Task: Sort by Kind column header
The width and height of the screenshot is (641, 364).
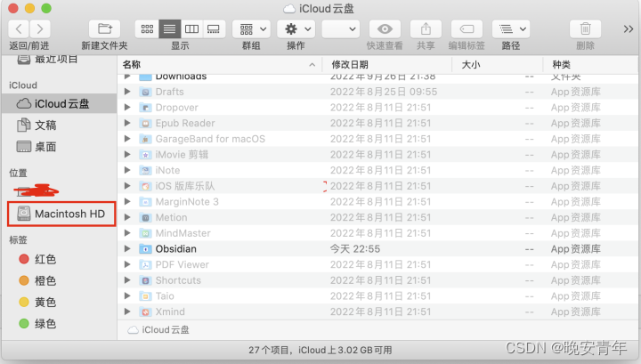Action: (x=590, y=65)
